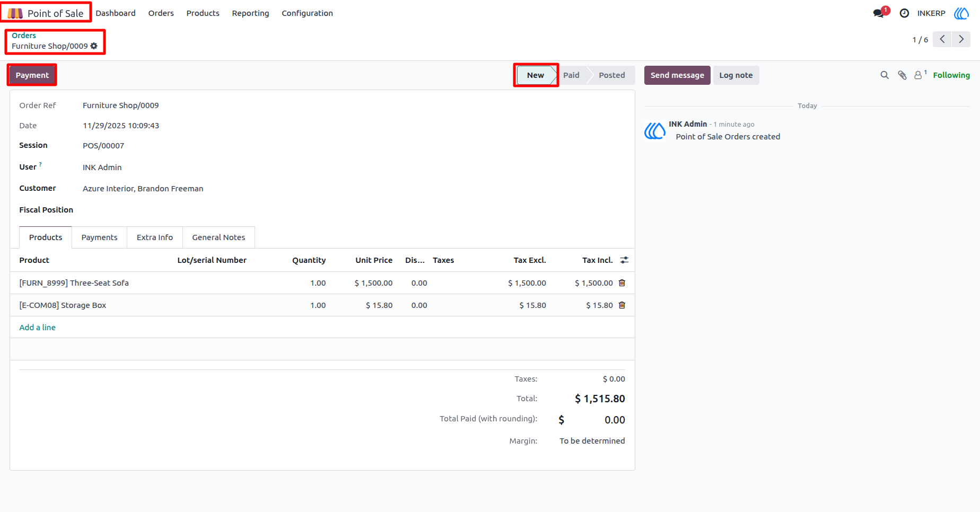The image size is (980, 512).
Task: Click the User help question mark
Action: pos(40,164)
